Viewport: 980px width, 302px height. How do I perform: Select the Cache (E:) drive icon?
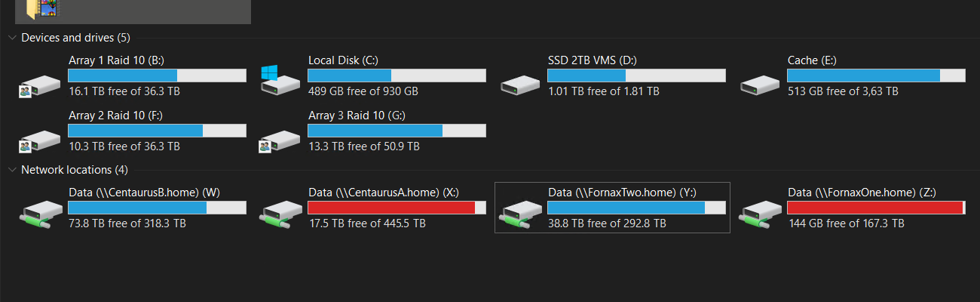[x=759, y=83]
